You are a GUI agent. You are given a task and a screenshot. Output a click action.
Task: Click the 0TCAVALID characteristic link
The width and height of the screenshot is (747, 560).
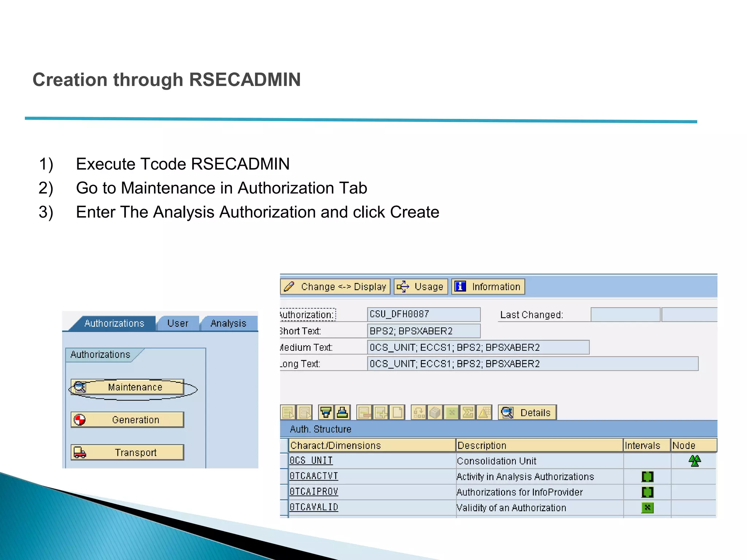point(314,507)
